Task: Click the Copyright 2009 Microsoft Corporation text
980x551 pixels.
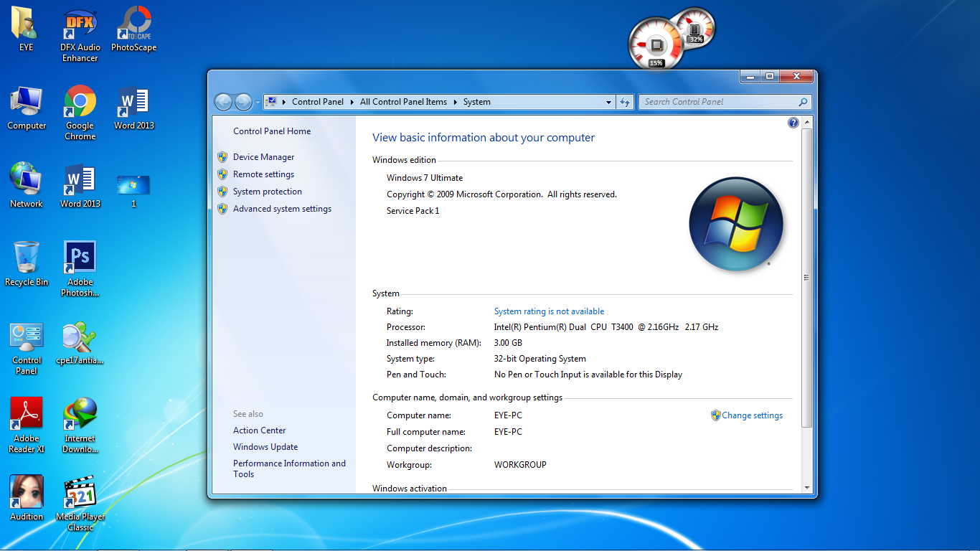Action: [x=501, y=194]
